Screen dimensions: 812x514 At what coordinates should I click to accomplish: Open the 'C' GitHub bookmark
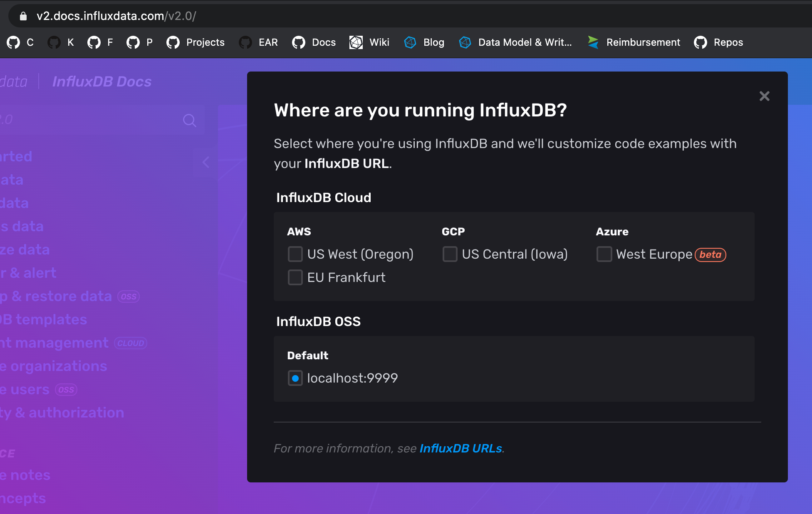tap(20, 42)
